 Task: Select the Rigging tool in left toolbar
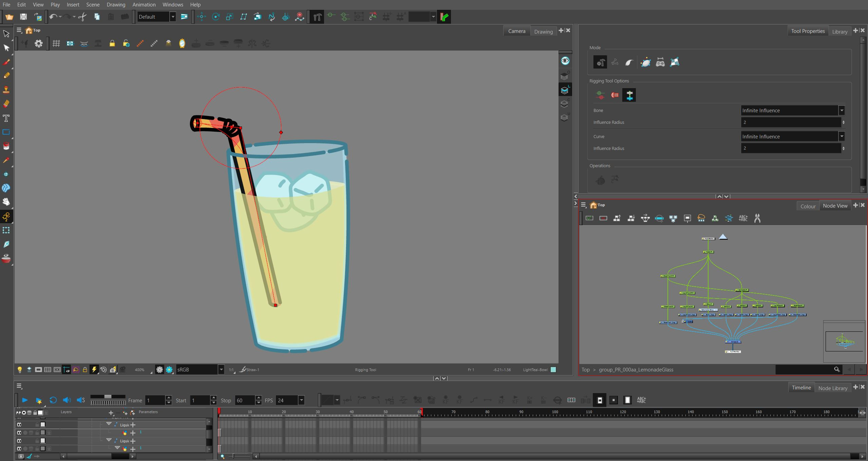6,216
